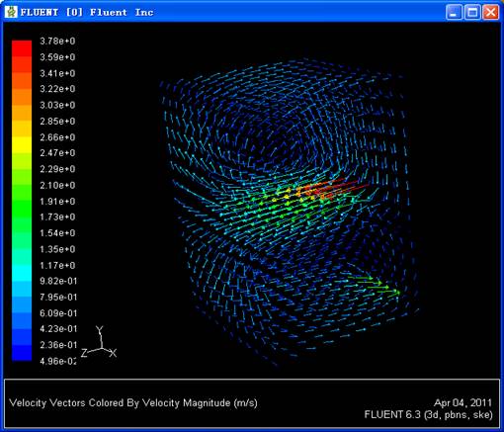Viewport: 504px width, 432px height.
Task: Click the maximum value label 3.78e+0
Action: coord(57,42)
